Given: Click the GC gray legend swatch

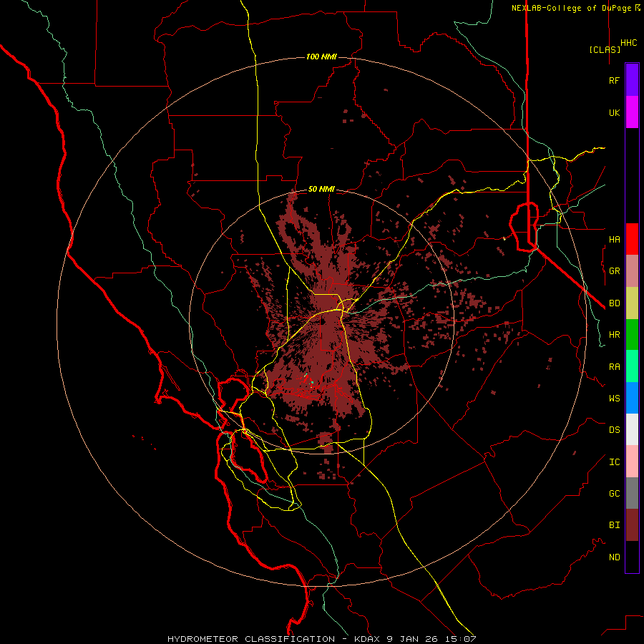Looking at the screenshot, I should coord(632,493).
